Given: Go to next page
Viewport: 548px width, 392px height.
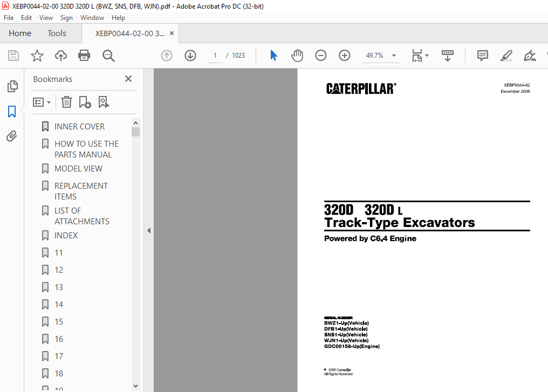Looking at the screenshot, I should (x=190, y=56).
